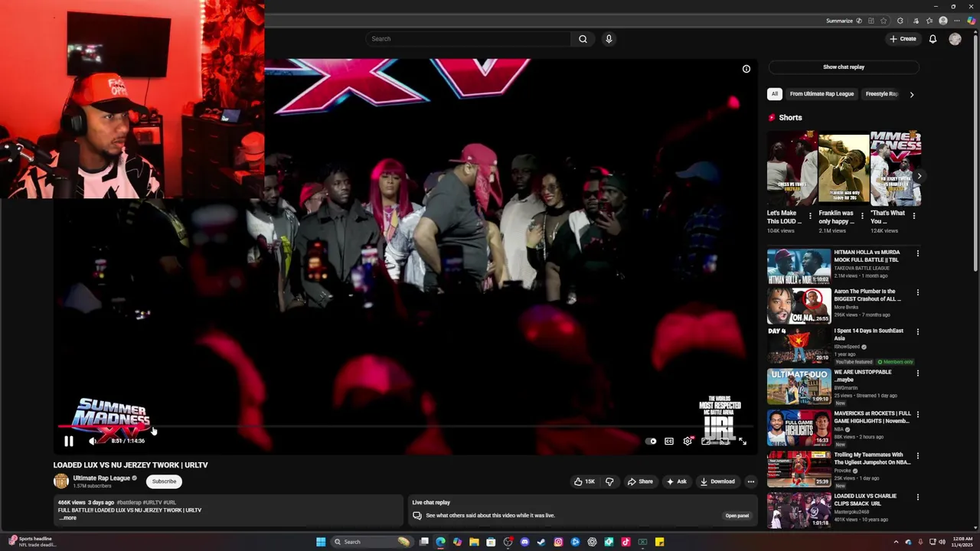980x551 pixels.
Task: Like the video (15K thumbs up)
Action: (585, 481)
